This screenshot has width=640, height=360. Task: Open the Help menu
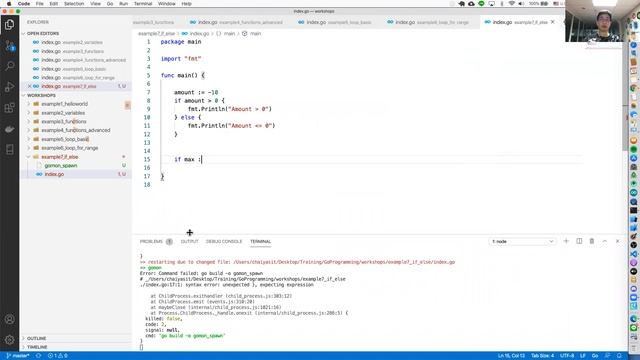point(187,4)
